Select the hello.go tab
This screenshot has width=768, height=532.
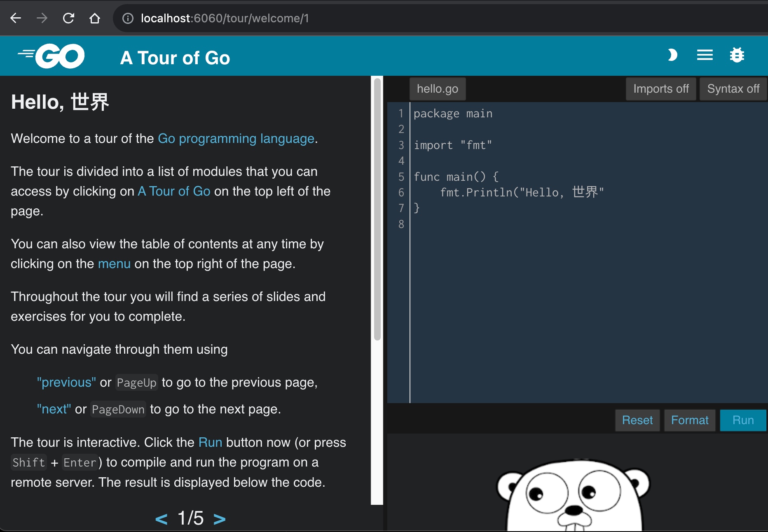tap(437, 89)
